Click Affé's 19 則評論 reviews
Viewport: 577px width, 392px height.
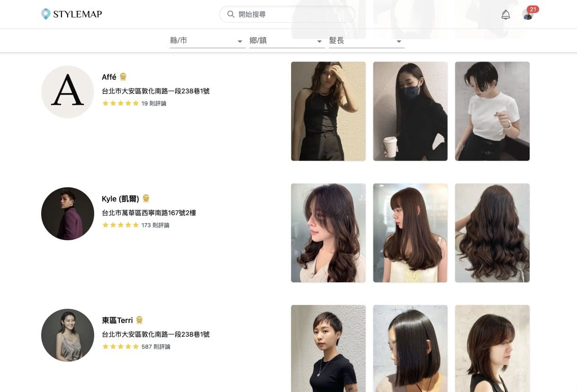(x=154, y=103)
